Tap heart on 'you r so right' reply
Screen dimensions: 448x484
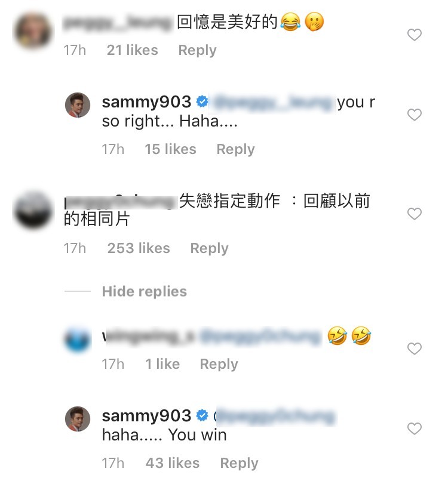click(415, 115)
